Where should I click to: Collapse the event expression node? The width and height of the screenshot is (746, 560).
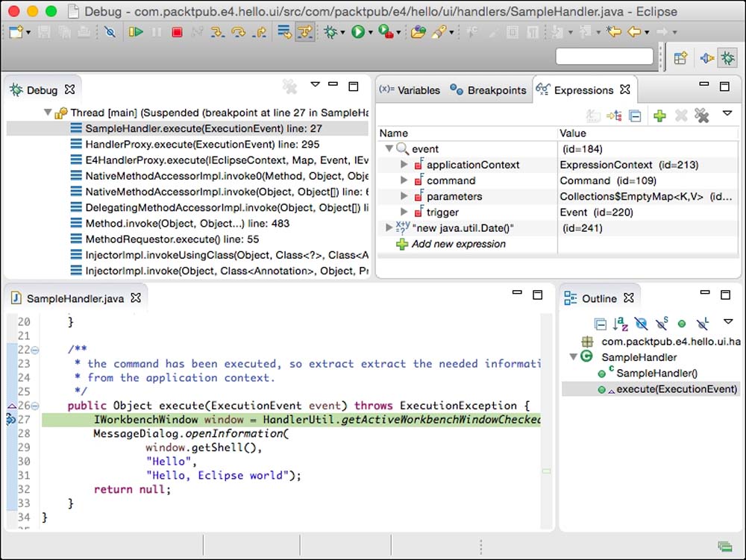coord(389,149)
